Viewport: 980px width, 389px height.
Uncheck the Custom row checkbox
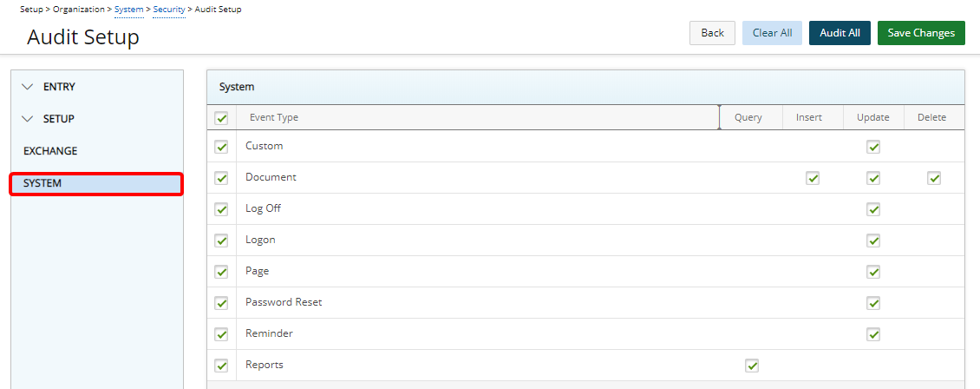coord(221,147)
